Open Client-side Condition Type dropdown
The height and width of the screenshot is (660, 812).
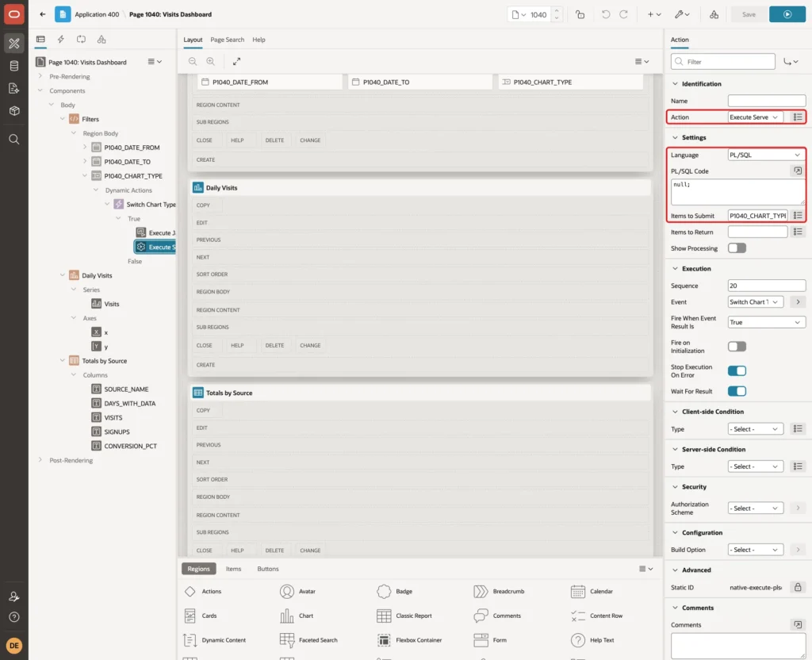[755, 429]
